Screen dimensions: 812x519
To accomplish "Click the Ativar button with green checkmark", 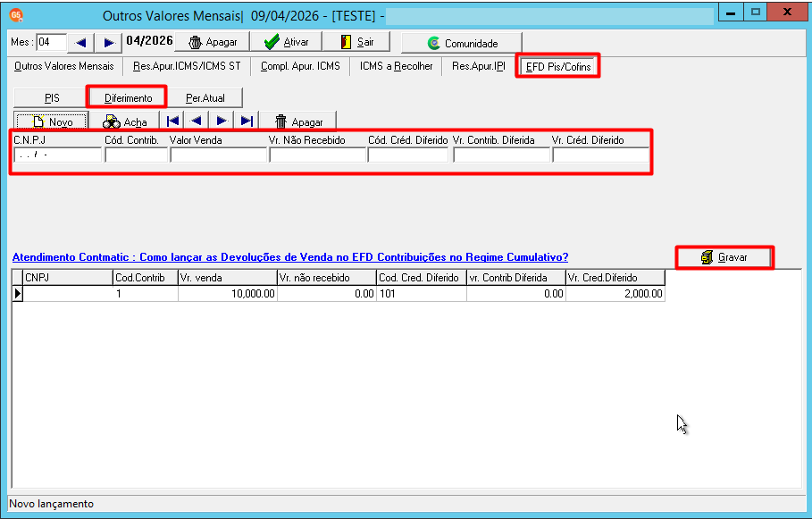I will click(x=286, y=42).
